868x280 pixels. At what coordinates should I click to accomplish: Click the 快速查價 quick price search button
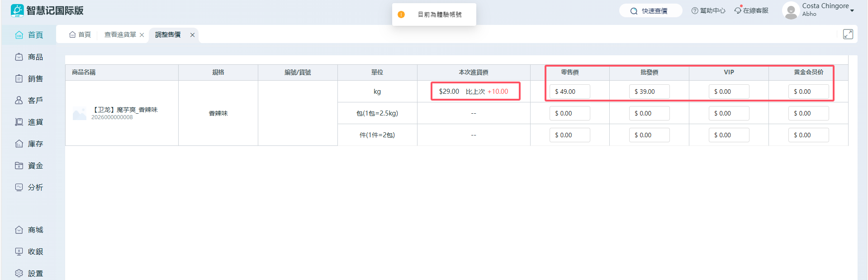[x=650, y=11]
